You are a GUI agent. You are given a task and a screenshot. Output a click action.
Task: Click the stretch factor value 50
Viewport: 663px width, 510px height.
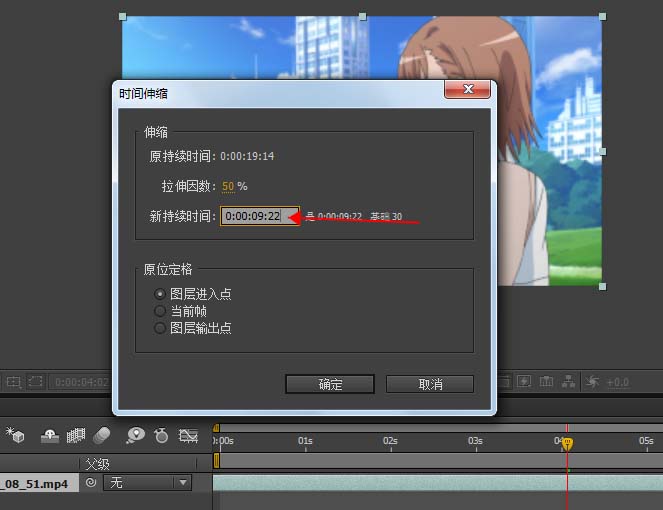[228, 186]
